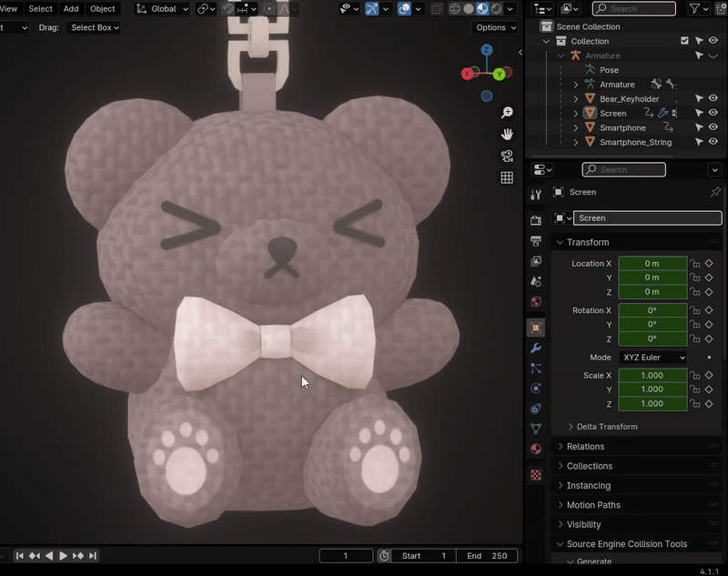Open shading options dropdown arrow
This screenshot has height=576, width=728.
point(511,9)
